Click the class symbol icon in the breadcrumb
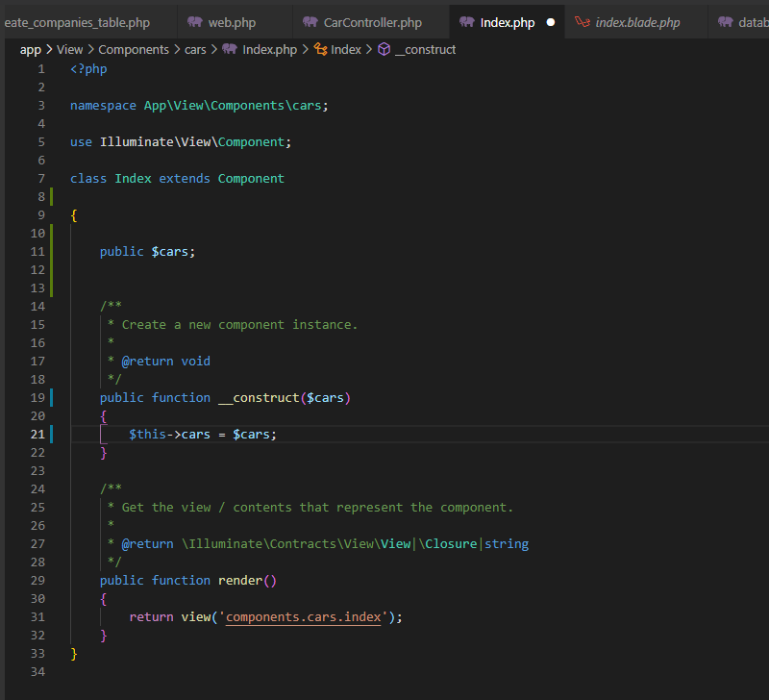Viewport: 769px width, 700px height. 321,49
